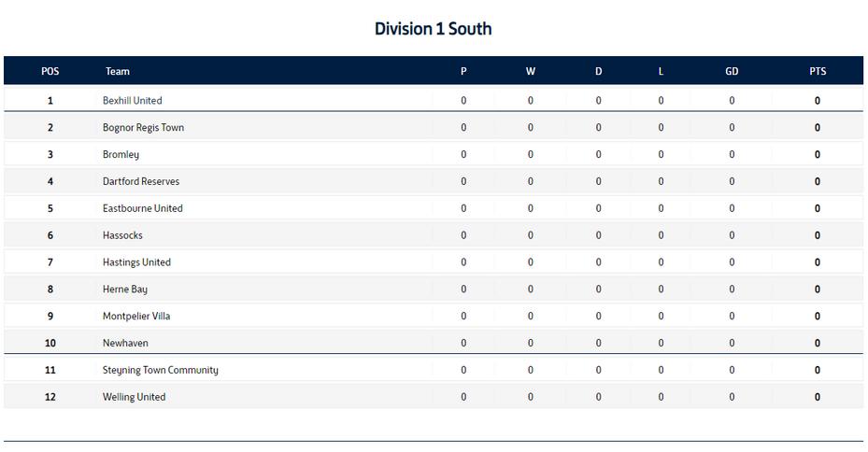Select Hassocks in the standings

tap(123, 235)
